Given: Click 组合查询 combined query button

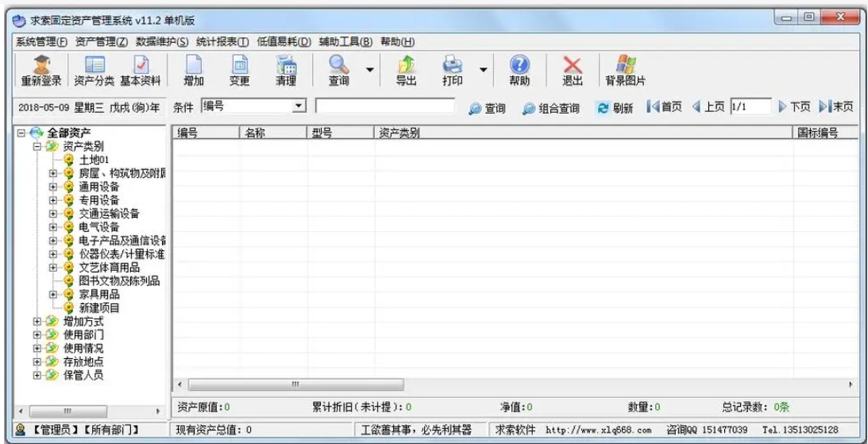Looking at the screenshot, I should pos(551,109).
